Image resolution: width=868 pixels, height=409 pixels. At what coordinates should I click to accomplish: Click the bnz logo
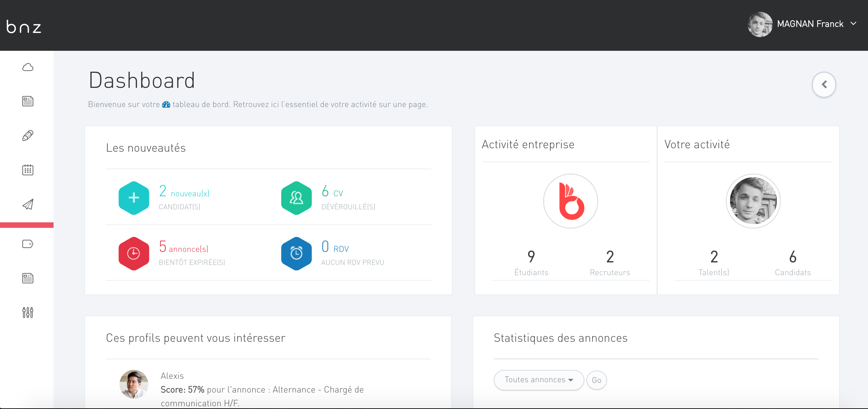pos(24,27)
